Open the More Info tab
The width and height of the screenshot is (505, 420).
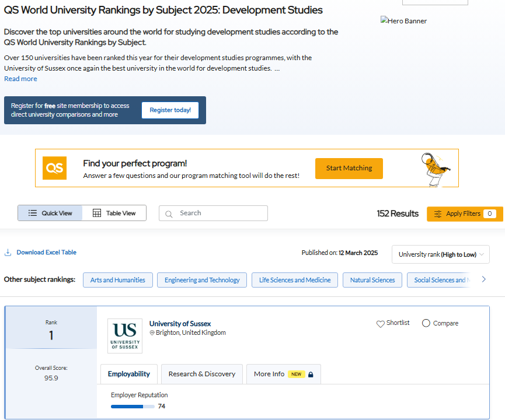(x=283, y=374)
